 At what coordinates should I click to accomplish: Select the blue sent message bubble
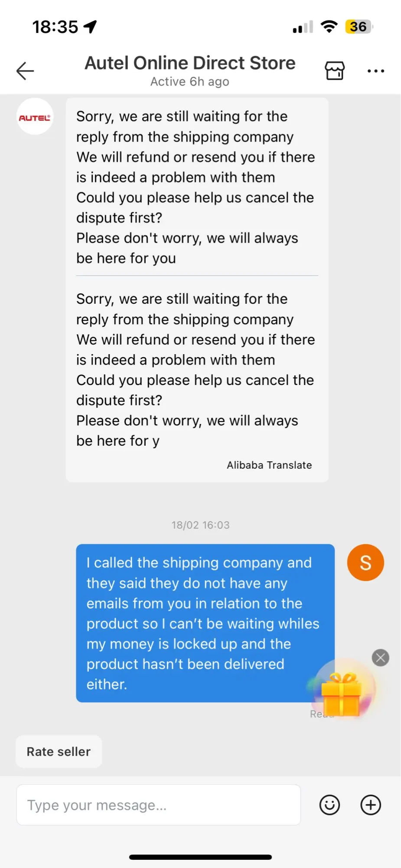click(205, 623)
